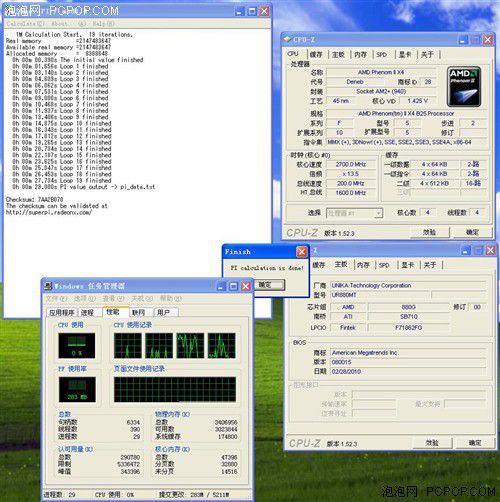Switch to the 主板 tab in upper CPU-Z
This screenshot has height=502, width=500.
pos(338,55)
